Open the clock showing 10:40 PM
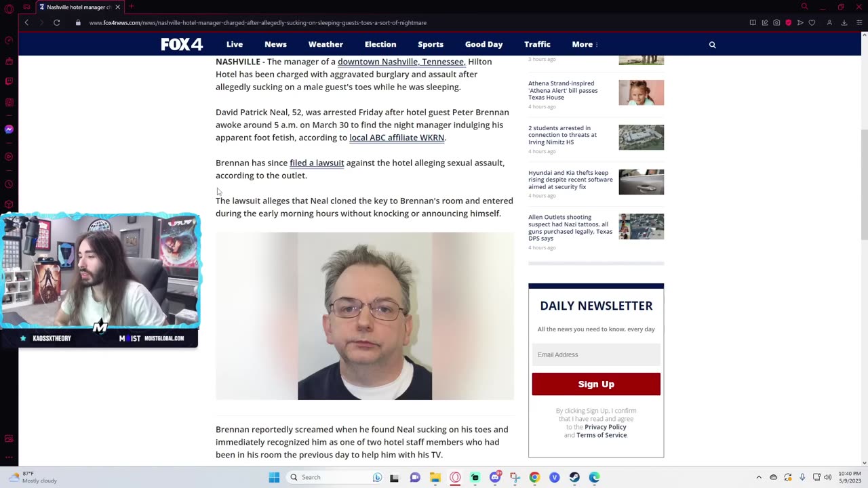868x488 pixels. pos(849,477)
